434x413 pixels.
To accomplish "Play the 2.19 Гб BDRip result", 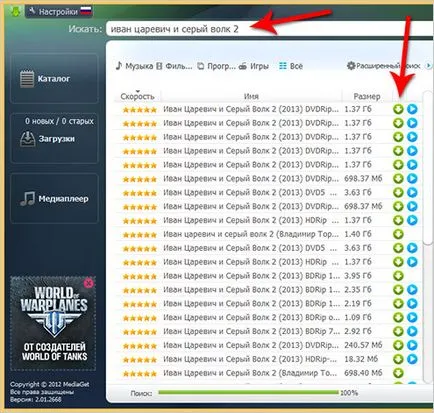I will pos(412,304).
